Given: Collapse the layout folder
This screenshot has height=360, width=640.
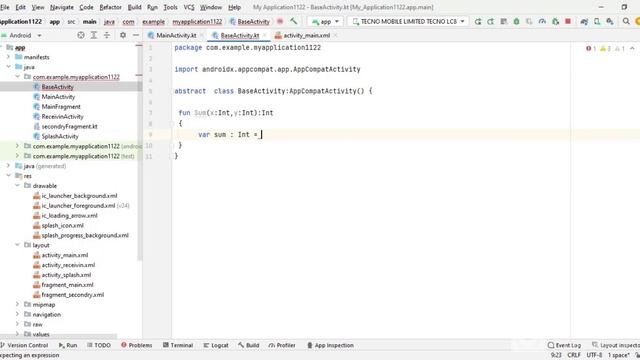Looking at the screenshot, I should click(17, 245).
